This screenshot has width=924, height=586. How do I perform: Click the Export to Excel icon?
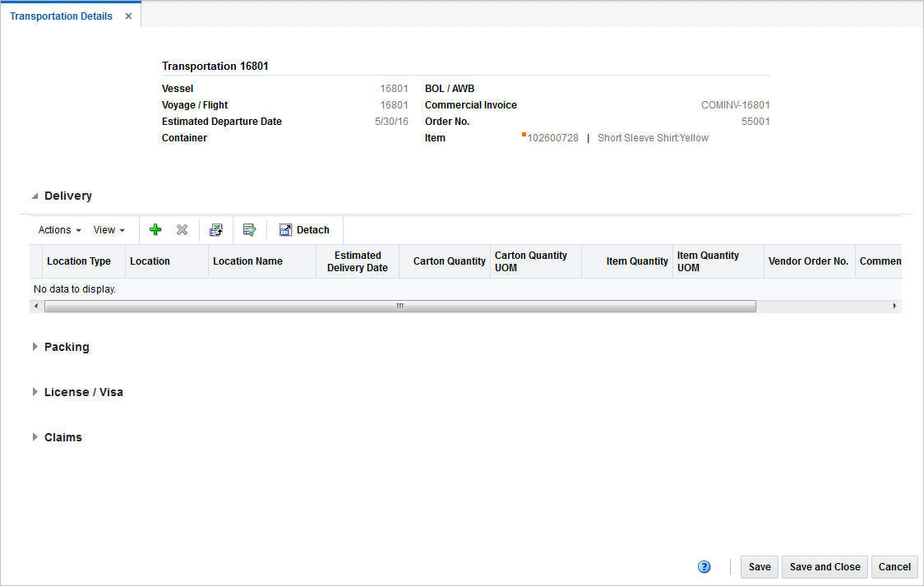tap(215, 229)
